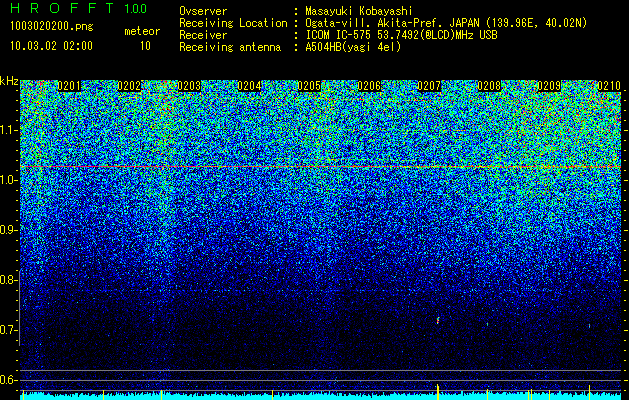Image resolution: width=629 pixels, height=400 pixels.
Task: Click the HROFFT title text
Action: (62, 8)
